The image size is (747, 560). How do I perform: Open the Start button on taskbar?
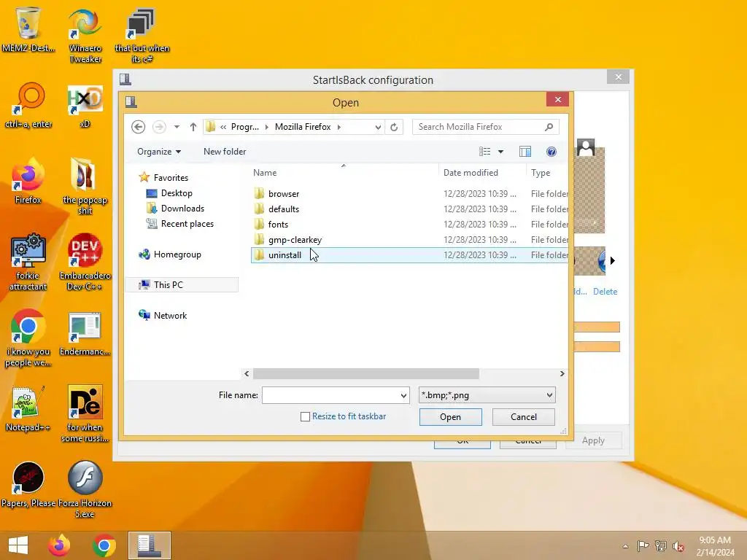(18, 545)
